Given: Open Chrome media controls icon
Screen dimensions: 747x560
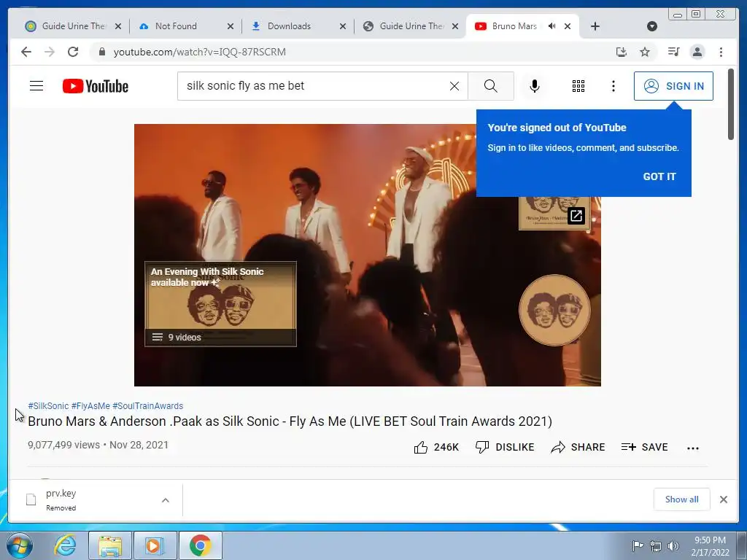Looking at the screenshot, I should coord(673,52).
